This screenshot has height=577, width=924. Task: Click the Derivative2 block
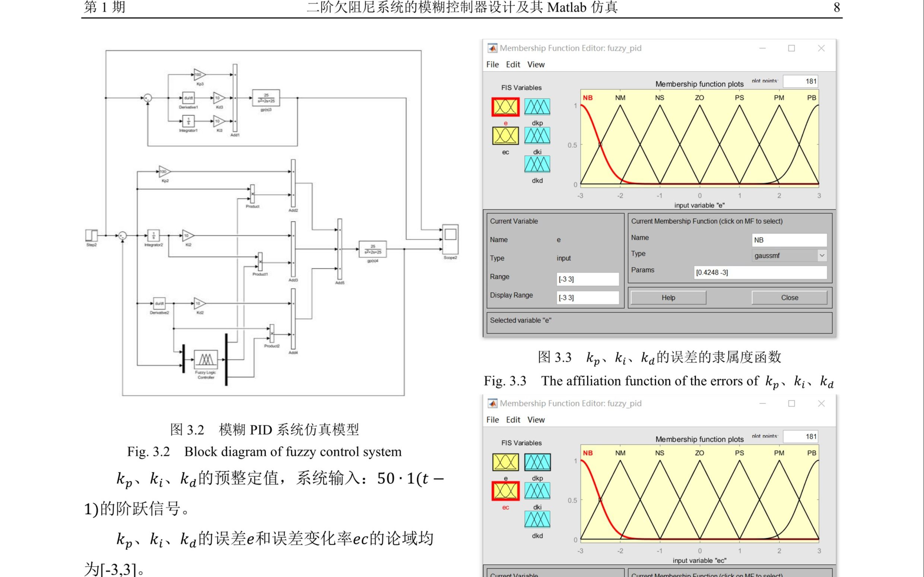pos(159,303)
